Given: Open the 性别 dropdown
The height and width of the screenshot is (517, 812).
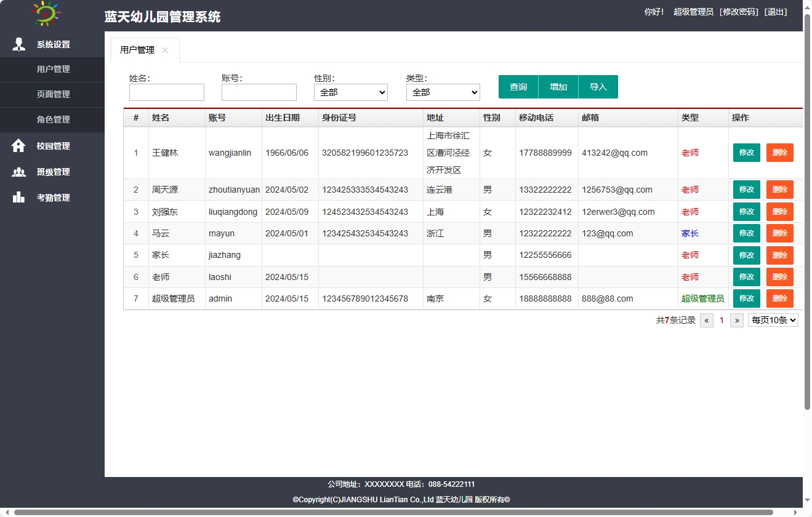Looking at the screenshot, I should (350, 92).
